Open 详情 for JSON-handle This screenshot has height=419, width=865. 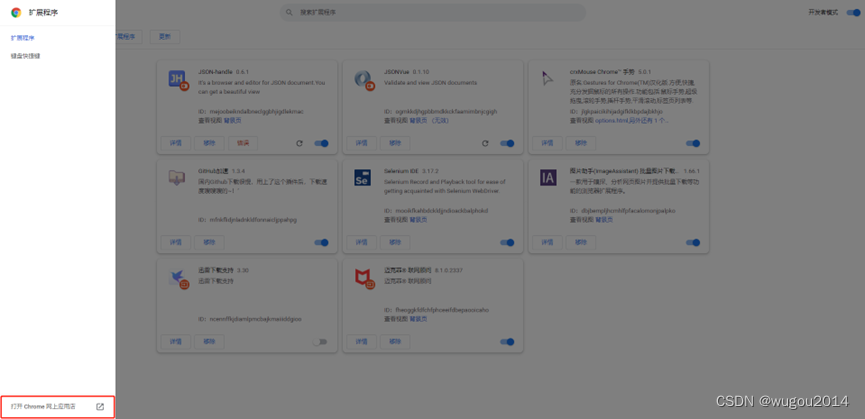coord(175,143)
